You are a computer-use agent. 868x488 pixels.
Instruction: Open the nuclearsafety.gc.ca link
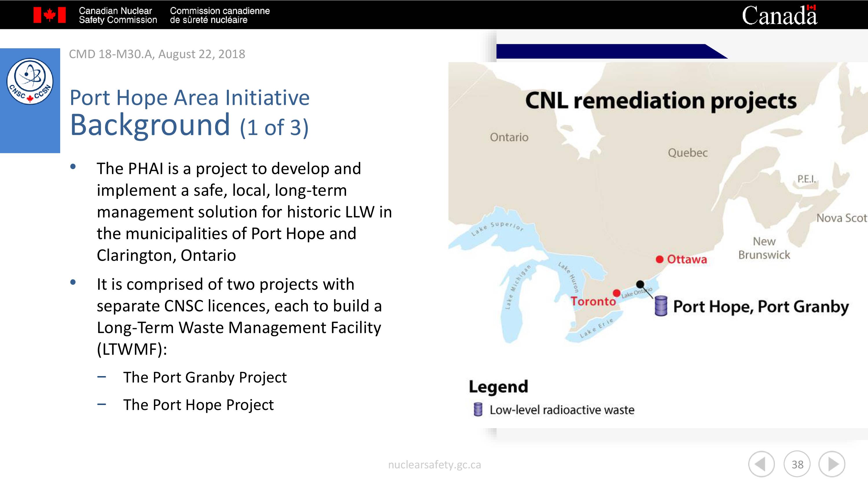pos(434,465)
